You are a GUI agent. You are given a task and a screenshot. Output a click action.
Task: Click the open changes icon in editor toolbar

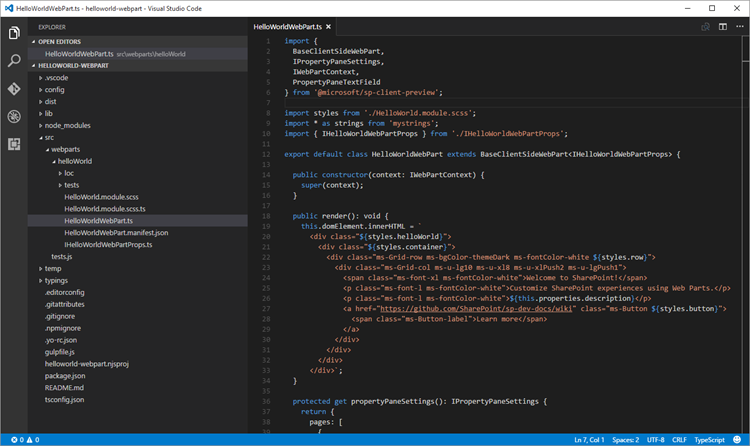705,27
